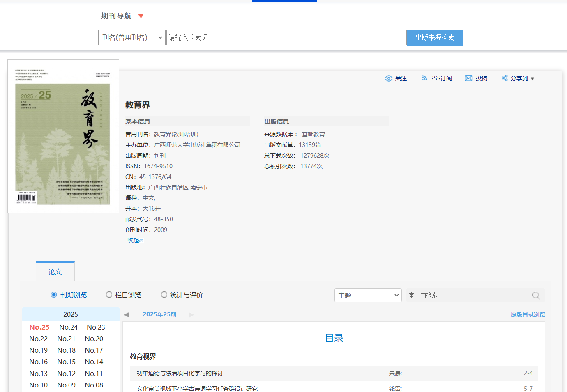Click the 出版来源检索 button
Image resolution: width=567 pixels, height=392 pixels.
pyautogui.click(x=434, y=37)
